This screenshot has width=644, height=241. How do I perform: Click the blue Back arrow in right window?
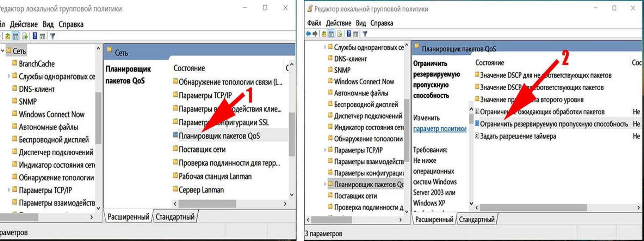[x=308, y=34]
